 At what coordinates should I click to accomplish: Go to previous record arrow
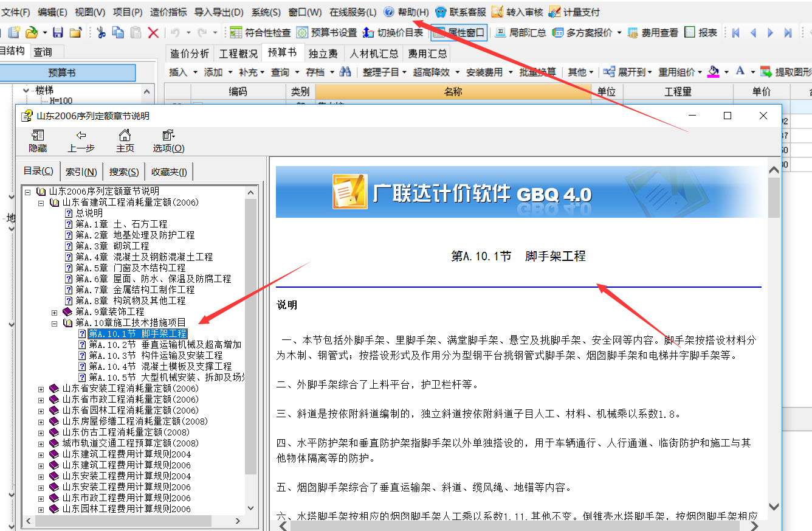click(x=754, y=33)
